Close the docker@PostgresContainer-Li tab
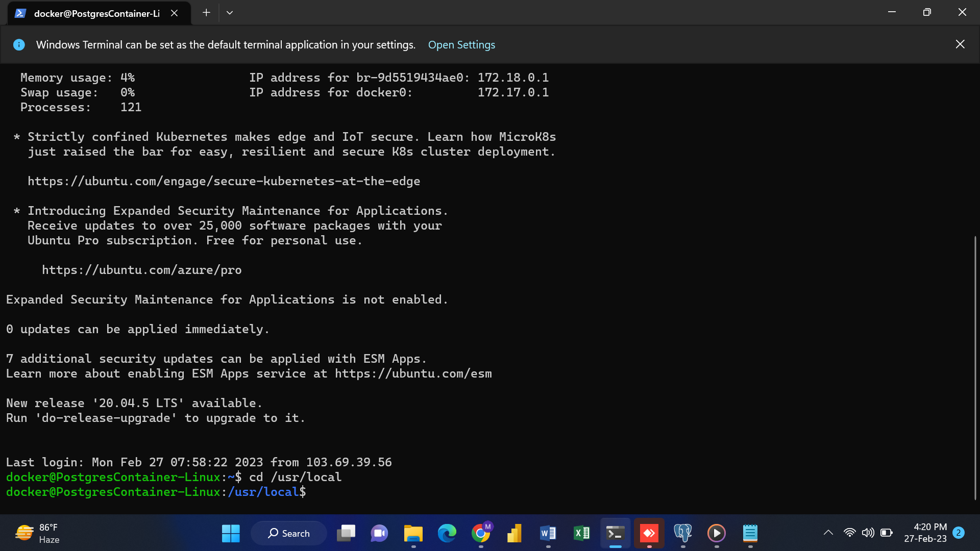This screenshot has width=980, height=551. [x=175, y=13]
